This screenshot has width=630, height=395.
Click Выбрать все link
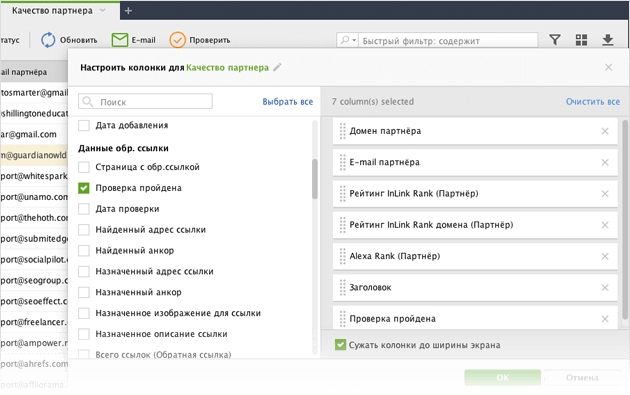coord(288,102)
